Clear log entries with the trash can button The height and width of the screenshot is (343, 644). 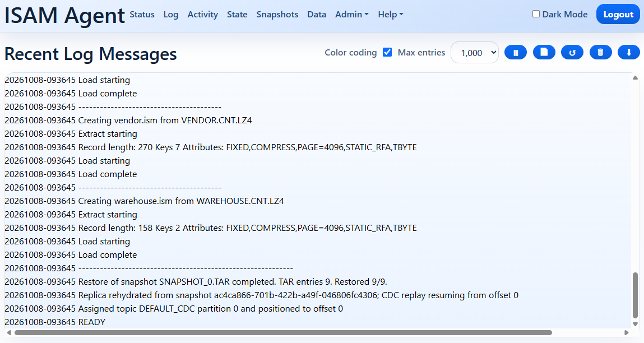tap(600, 53)
